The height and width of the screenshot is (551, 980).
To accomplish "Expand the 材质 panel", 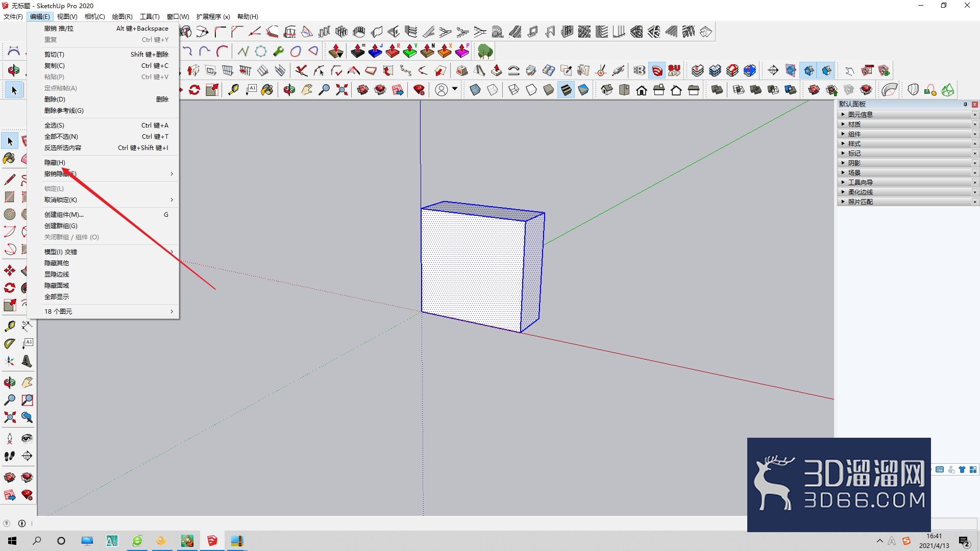I will 906,124.
